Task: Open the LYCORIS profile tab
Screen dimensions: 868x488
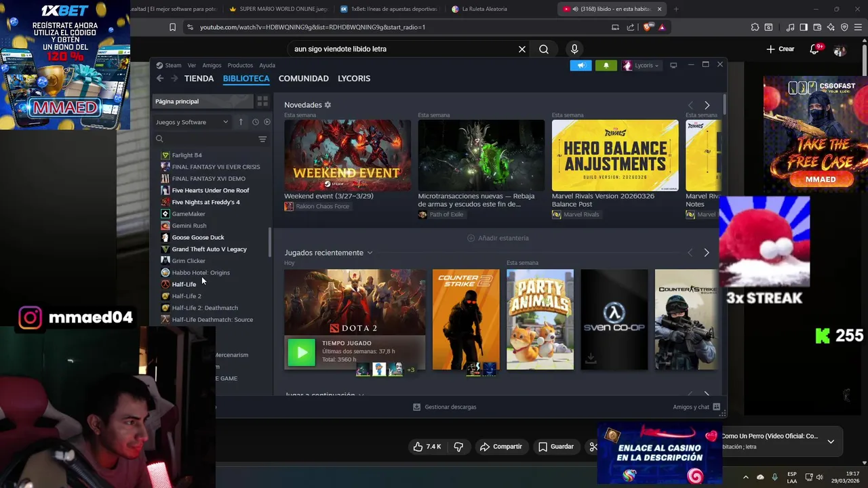Action: [x=354, y=79]
